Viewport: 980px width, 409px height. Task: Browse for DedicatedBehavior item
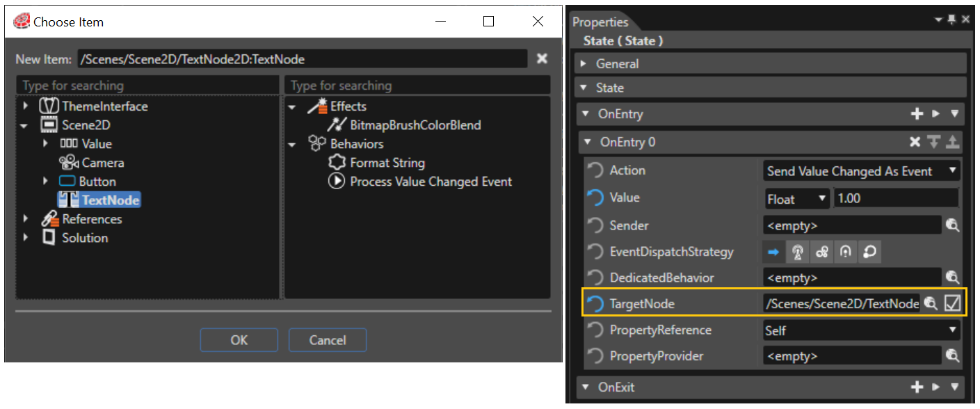coord(952,278)
